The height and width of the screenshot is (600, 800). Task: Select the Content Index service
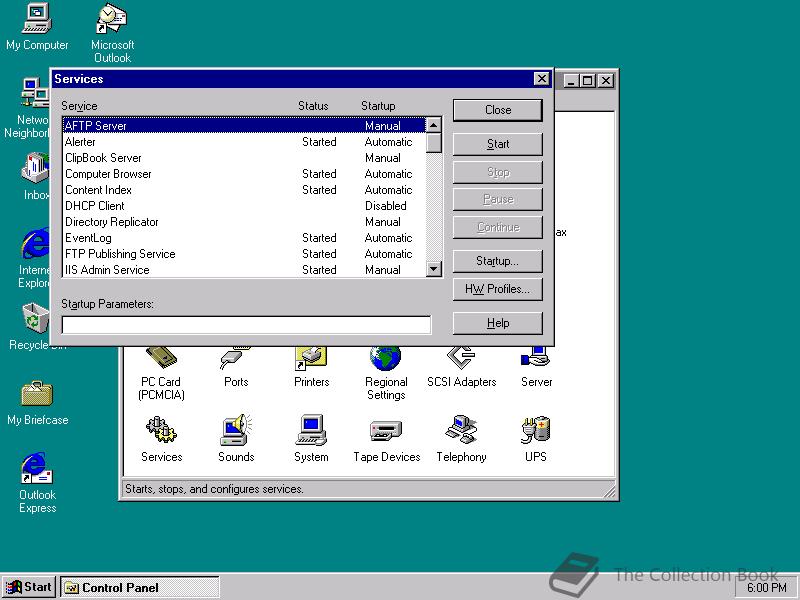coord(244,190)
